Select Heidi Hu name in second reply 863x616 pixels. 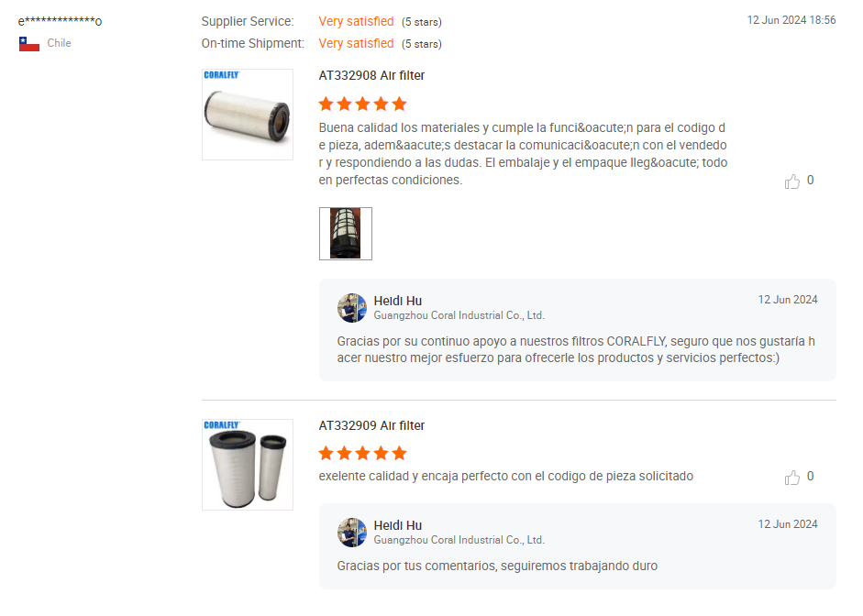[x=398, y=525]
